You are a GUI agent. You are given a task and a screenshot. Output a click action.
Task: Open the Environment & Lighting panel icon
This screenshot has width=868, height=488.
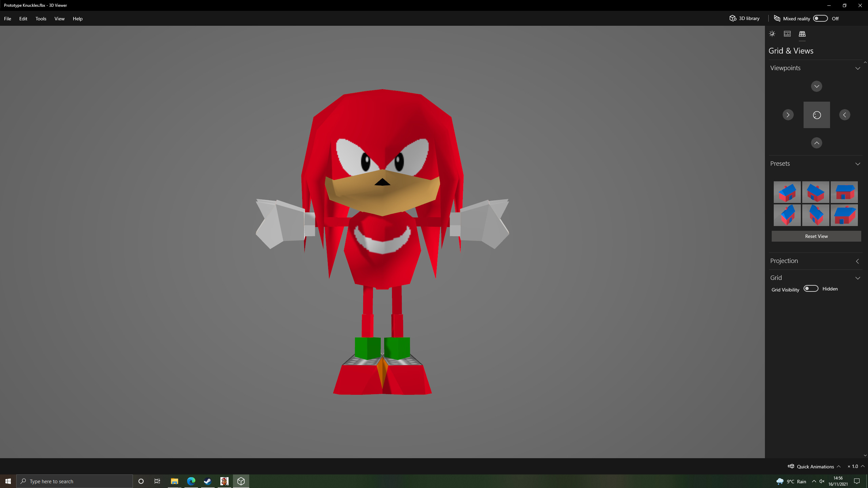(x=772, y=34)
